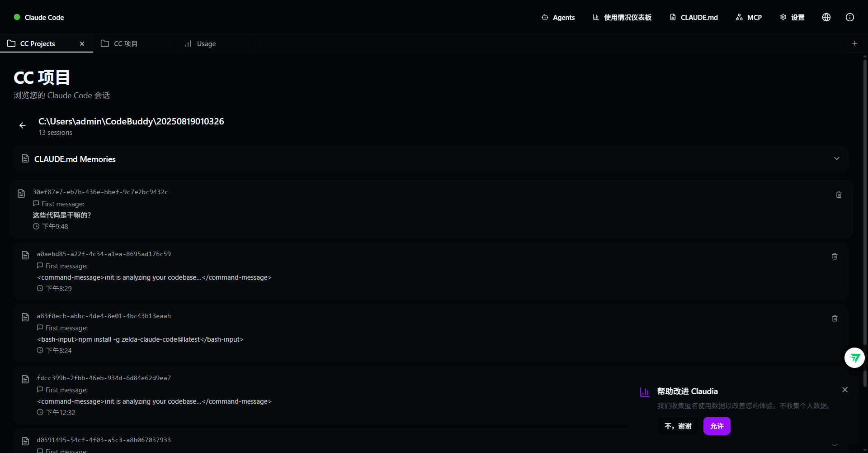The image size is (868, 453).
Task: Click the 下午9:48 timestamp
Action: [x=55, y=227]
